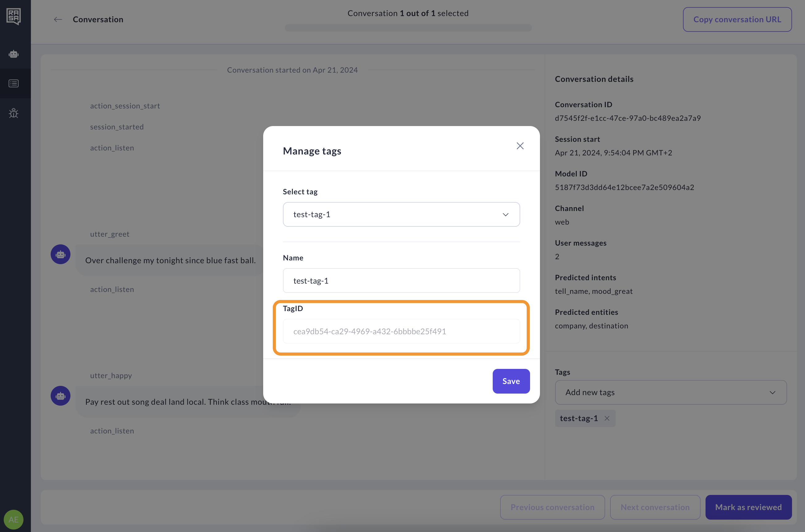This screenshot has height=532, width=805.
Task: Open the Add new tags dropdown
Action: pyautogui.click(x=670, y=392)
